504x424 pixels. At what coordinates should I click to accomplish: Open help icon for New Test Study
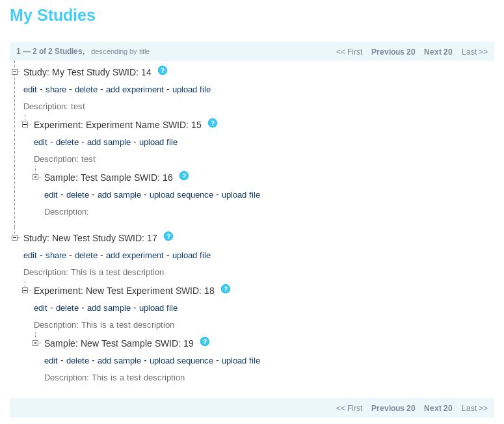coord(168,236)
